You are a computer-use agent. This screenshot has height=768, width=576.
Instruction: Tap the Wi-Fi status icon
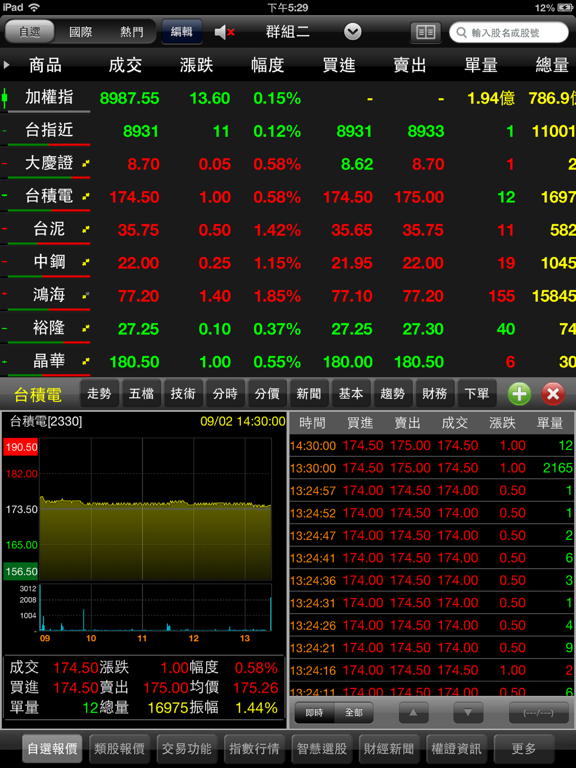click(34, 7)
